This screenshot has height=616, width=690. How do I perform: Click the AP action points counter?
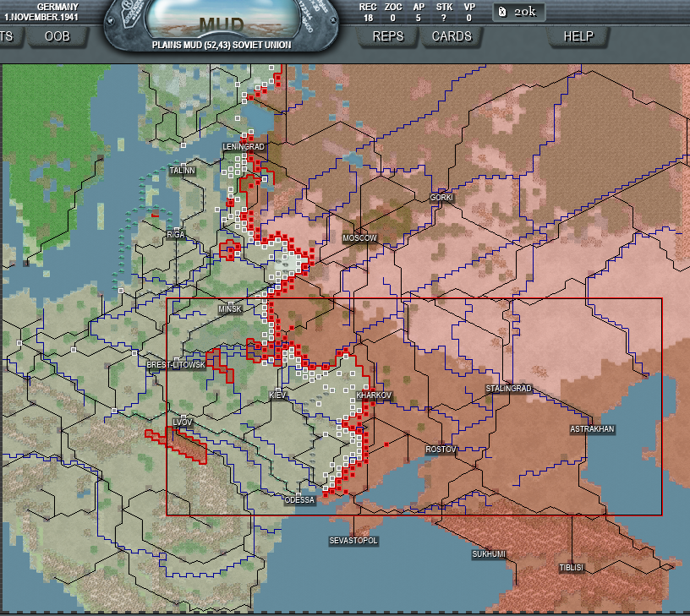pos(418,12)
